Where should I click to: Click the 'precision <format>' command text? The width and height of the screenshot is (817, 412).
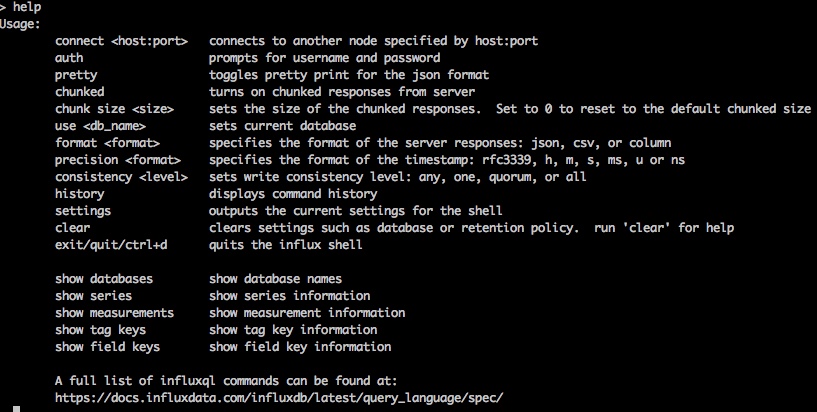coord(118,160)
